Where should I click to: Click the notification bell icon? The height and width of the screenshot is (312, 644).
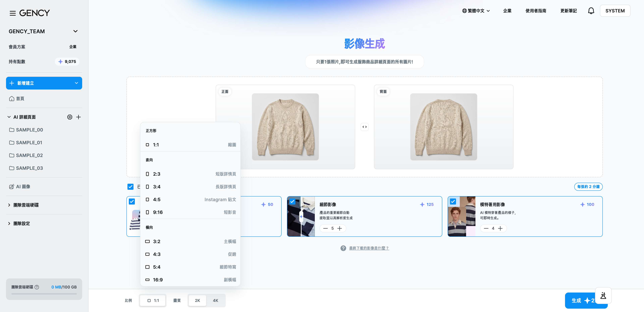pos(591,11)
